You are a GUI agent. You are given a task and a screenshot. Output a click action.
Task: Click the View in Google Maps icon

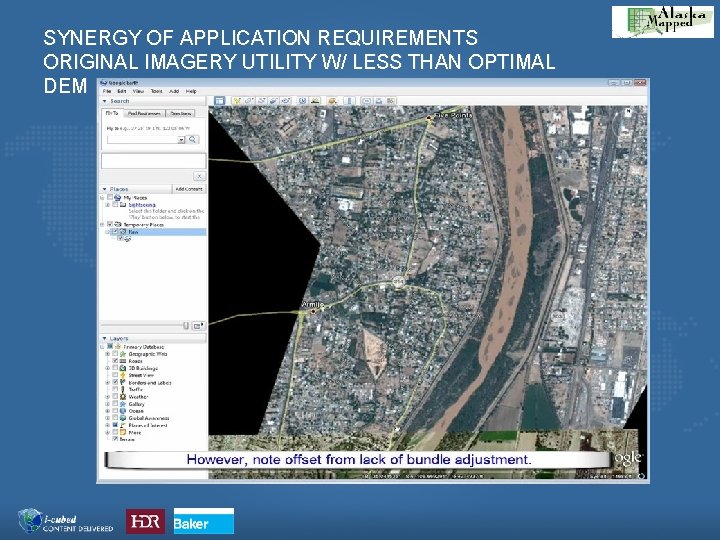(391, 101)
